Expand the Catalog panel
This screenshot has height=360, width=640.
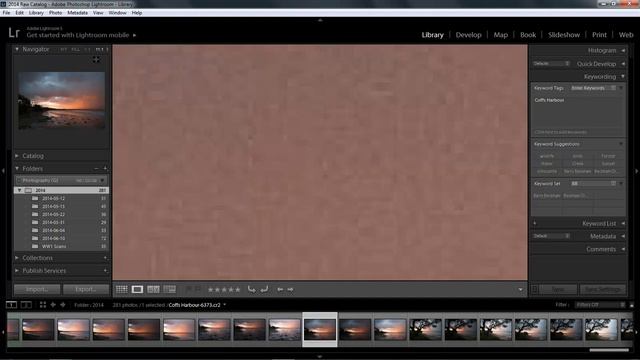point(17,156)
